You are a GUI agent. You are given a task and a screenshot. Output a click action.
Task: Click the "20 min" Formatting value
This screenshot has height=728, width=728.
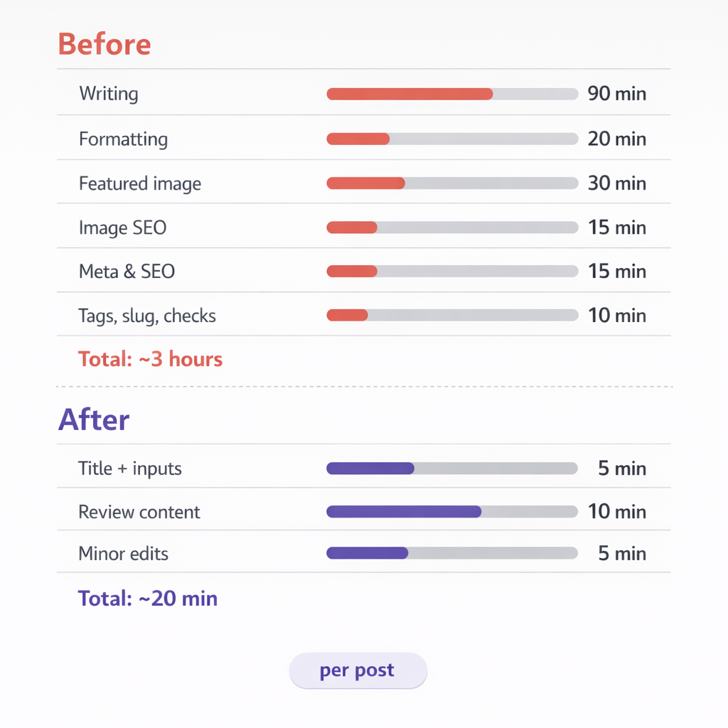pyautogui.click(x=617, y=139)
